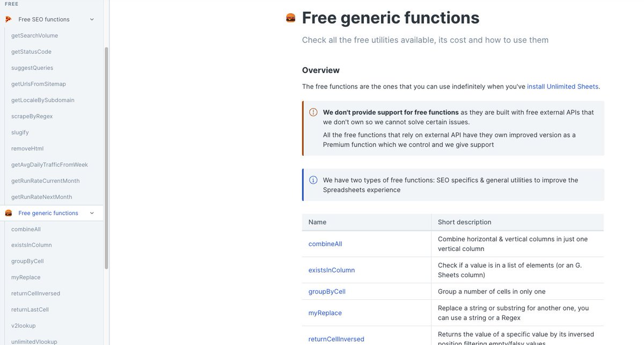The height and width of the screenshot is (345, 644).
Task: Click the pizza icon beside Free SEO functions
Action: pos(8,19)
